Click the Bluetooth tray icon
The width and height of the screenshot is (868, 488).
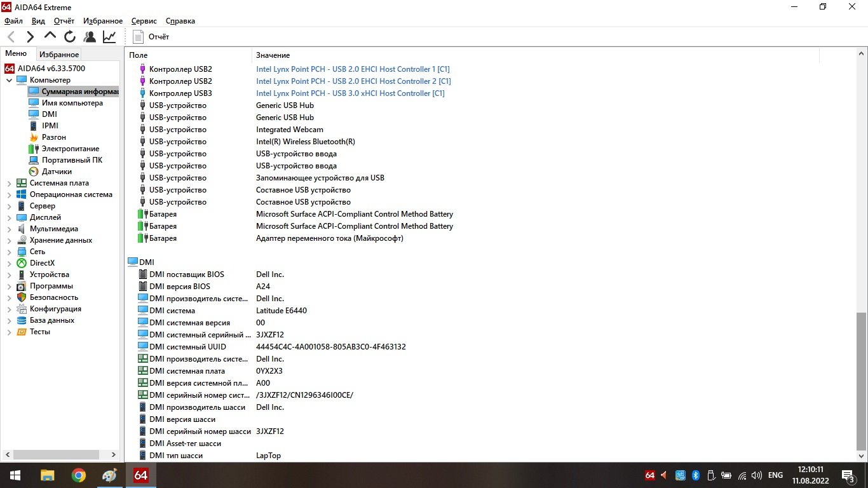tap(695, 475)
